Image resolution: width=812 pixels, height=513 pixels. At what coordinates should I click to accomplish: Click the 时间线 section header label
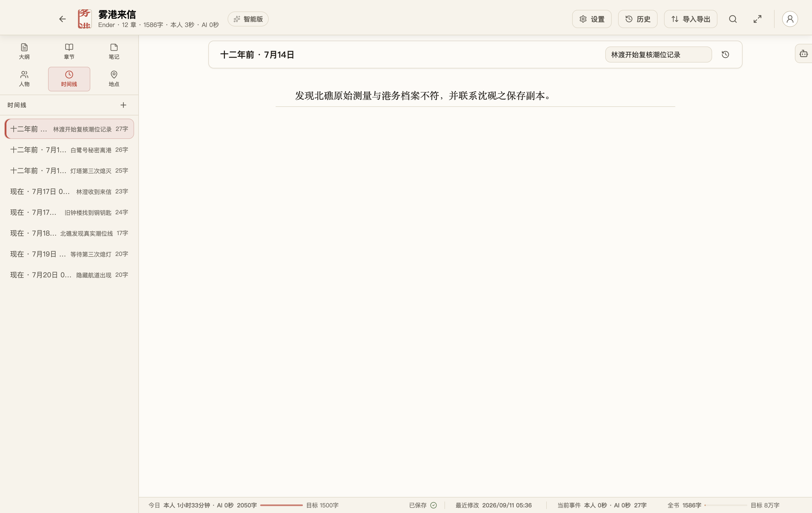[17, 105]
